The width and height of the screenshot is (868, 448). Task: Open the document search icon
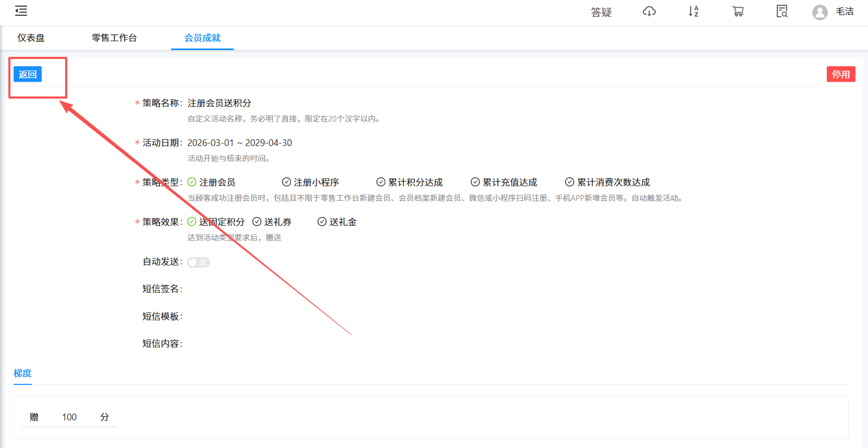[x=781, y=11]
